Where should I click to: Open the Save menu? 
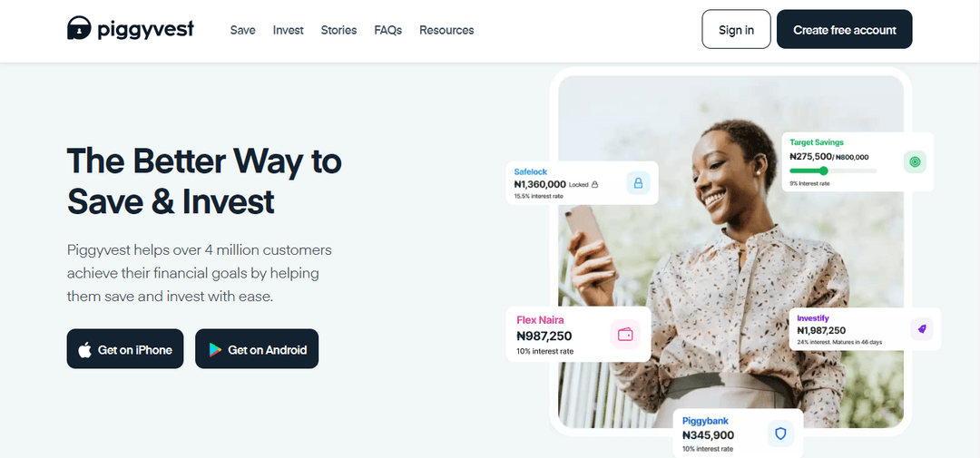pos(242,30)
